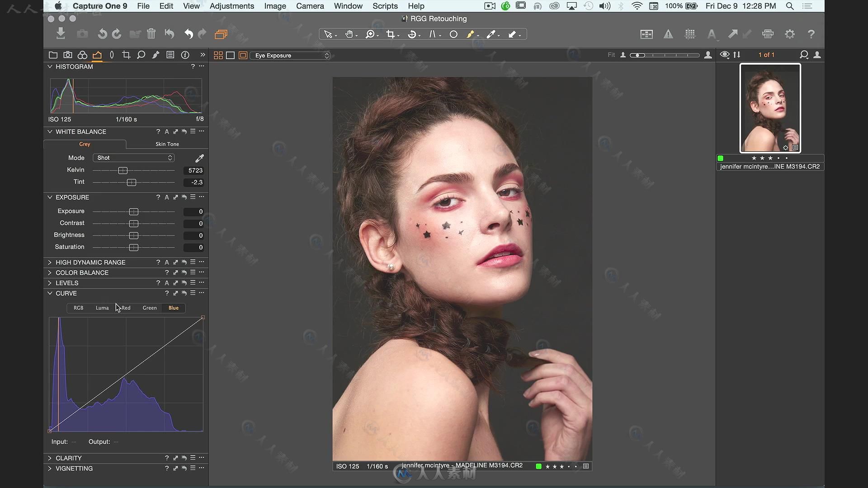
Task: Toggle White Balance auto mode
Action: click(x=167, y=131)
